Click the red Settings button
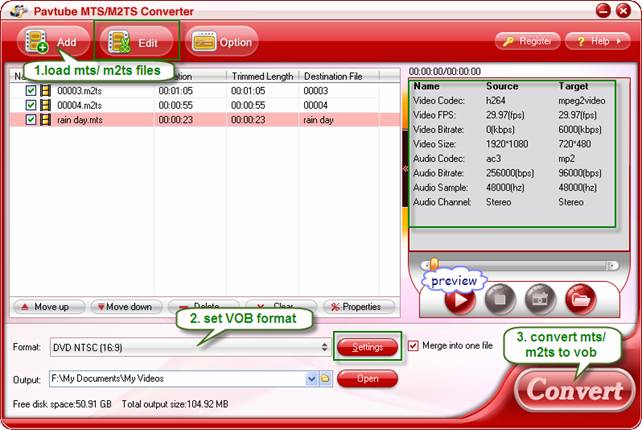The width and height of the screenshot is (642, 430). [367, 347]
